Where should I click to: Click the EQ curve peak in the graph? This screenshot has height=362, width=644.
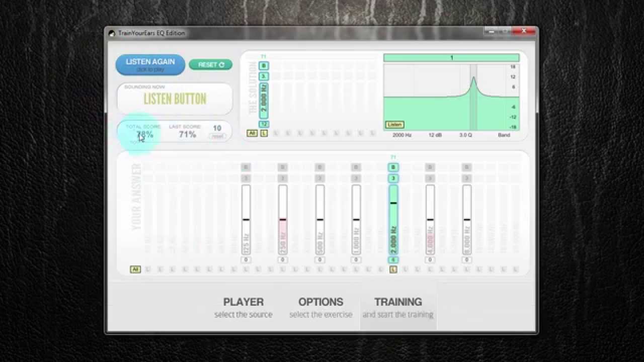click(473, 78)
